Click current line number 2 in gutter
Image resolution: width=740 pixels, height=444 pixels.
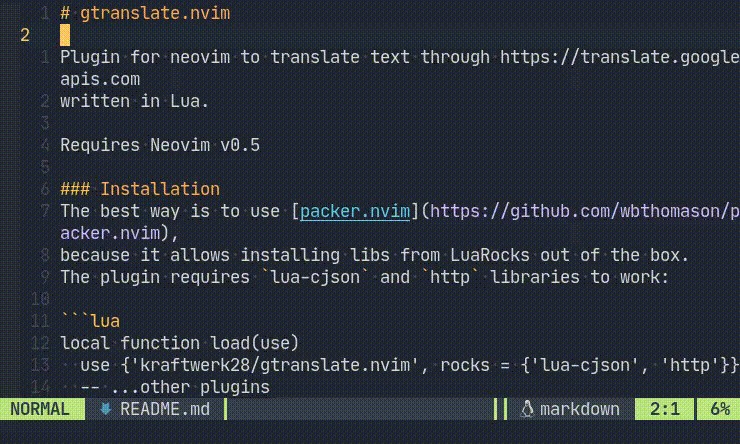pos(25,35)
